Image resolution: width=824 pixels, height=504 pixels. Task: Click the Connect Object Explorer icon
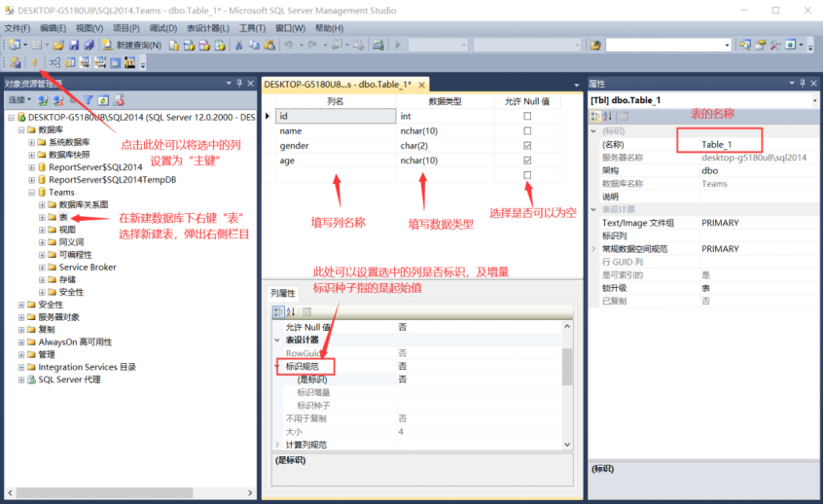43,100
